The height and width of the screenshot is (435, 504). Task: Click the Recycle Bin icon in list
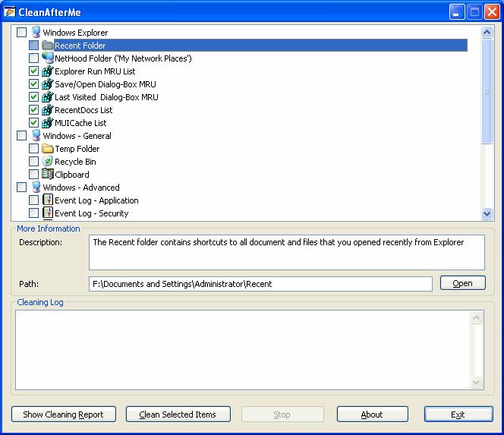pyautogui.click(x=47, y=162)
